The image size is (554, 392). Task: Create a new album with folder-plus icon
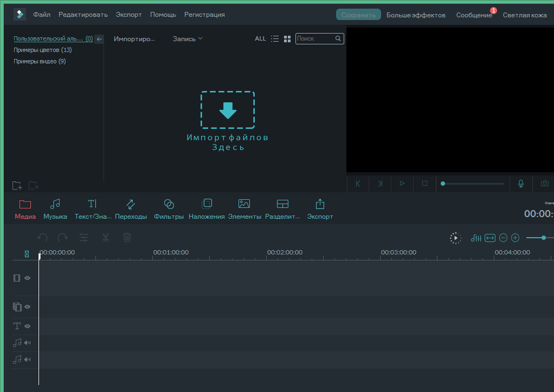(x=17, y=185)
